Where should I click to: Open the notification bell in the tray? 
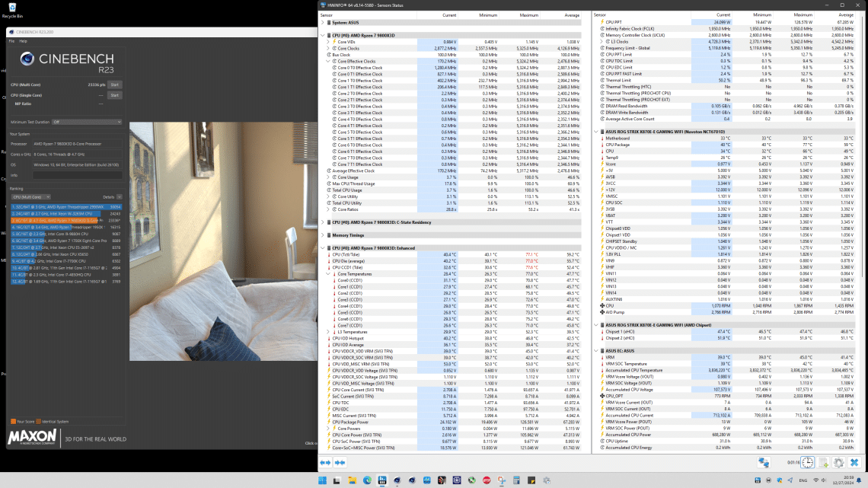(859, 480)
